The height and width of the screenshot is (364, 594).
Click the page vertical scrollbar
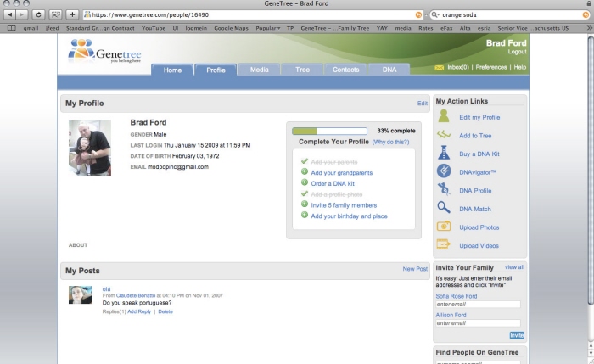click(591, 171)
